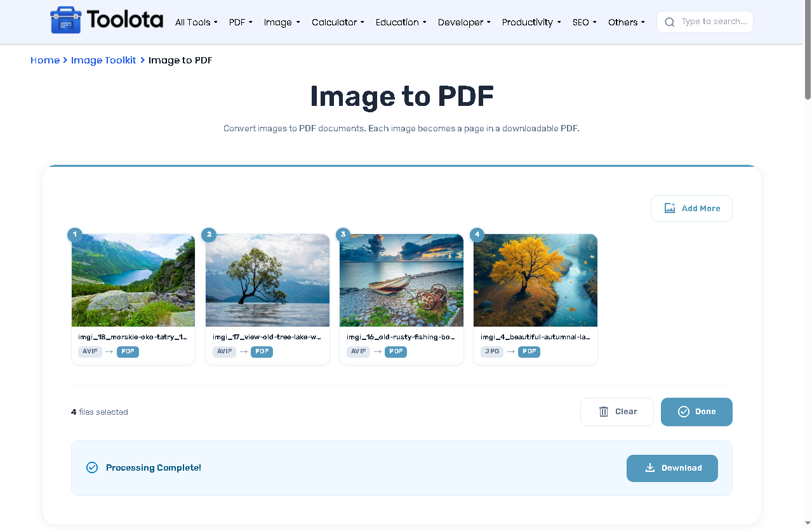Image resolution: width=812 pixels, height=529 pixels.
Task: Click the search magnifier icon
Action: [x=670, y=22]
